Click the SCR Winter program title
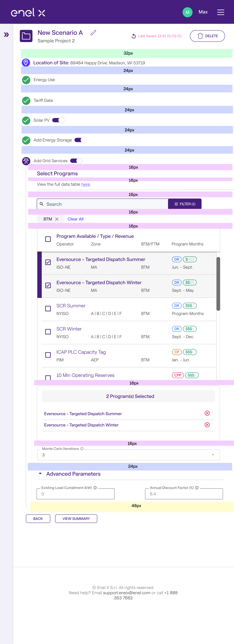Viewport: 234px width, 644px height. [x=69, y=329]
